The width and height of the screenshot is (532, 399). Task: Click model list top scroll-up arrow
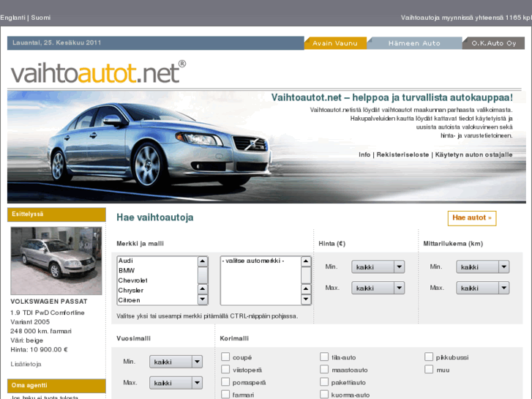(306, 261)
